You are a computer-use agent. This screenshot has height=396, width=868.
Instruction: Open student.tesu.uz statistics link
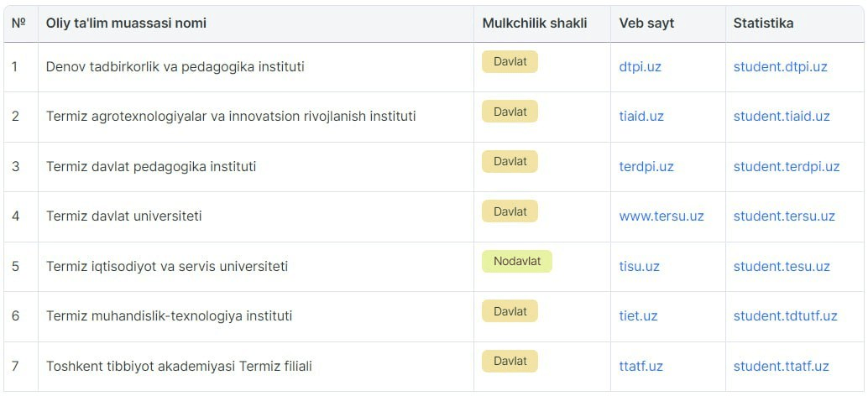click(x=782, y=267)
